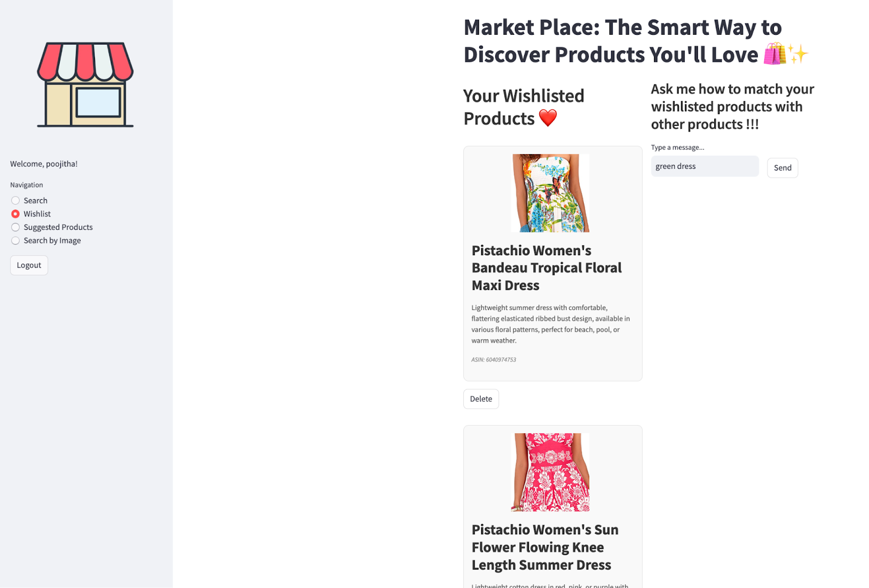Viewport: 869px width, 588px height.
Task: Switch to Search by Image option
Action: point(16,241)
